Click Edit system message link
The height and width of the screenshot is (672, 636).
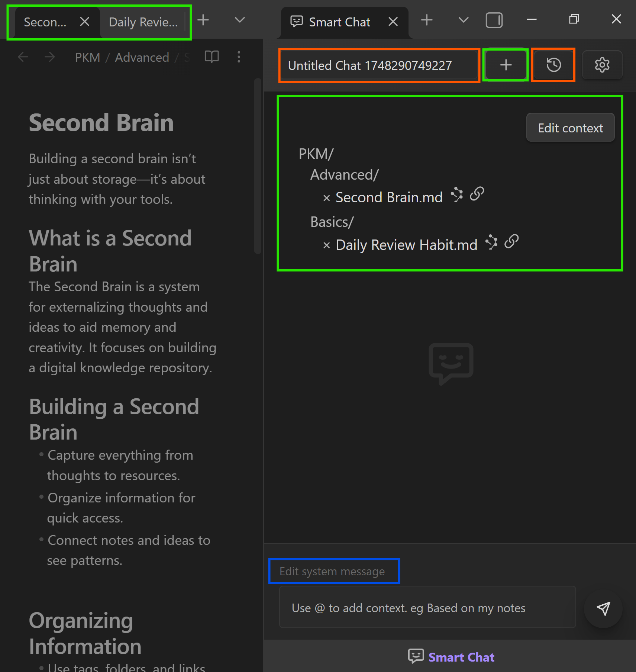[x=332, y=571]
